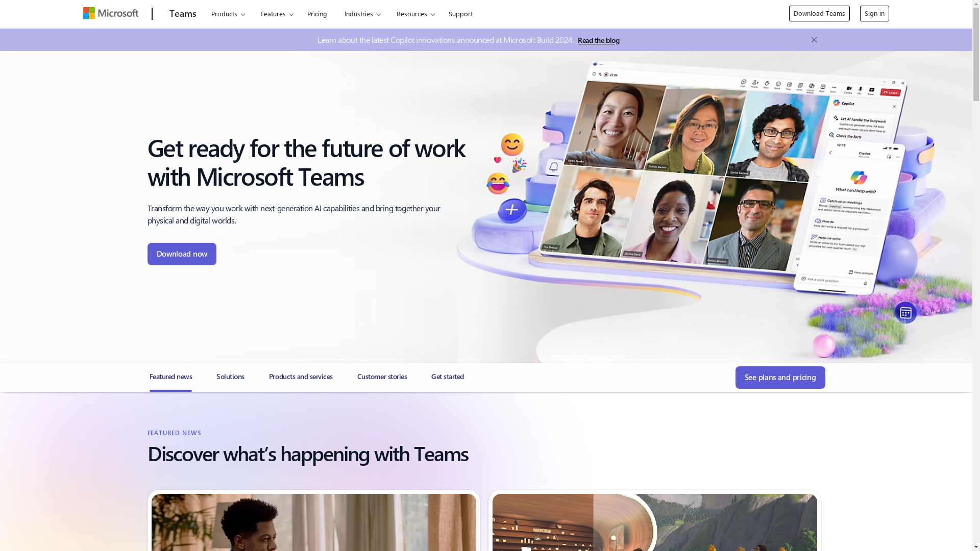
Task: Click the Support menu item
Action: pos(460,13)
